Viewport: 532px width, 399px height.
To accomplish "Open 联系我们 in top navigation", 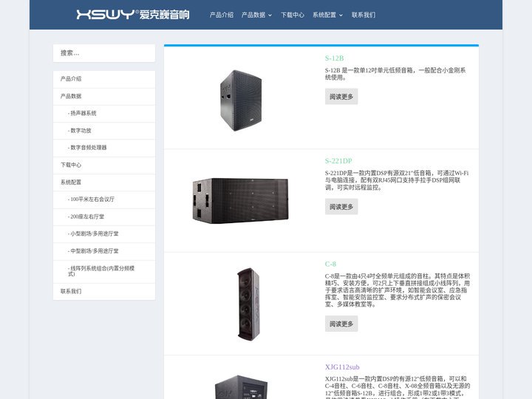I will (364, 15).
